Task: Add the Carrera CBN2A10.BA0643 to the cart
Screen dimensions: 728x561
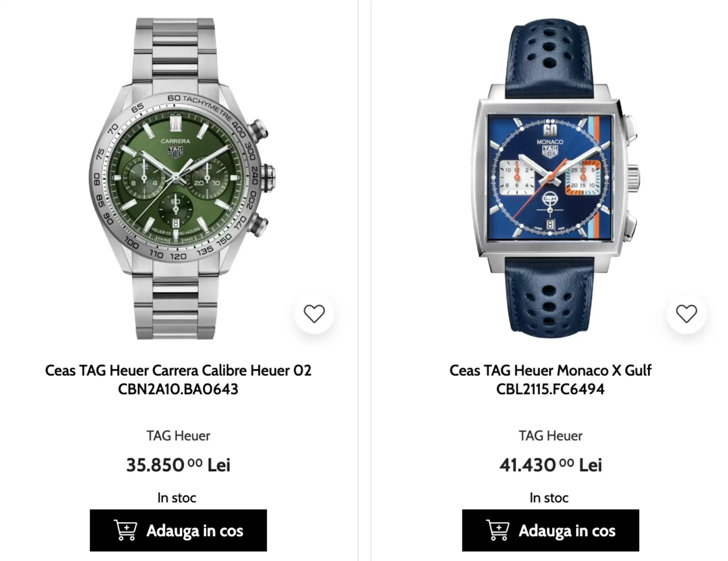Action: pyautogui.click(x=178, y=531)
